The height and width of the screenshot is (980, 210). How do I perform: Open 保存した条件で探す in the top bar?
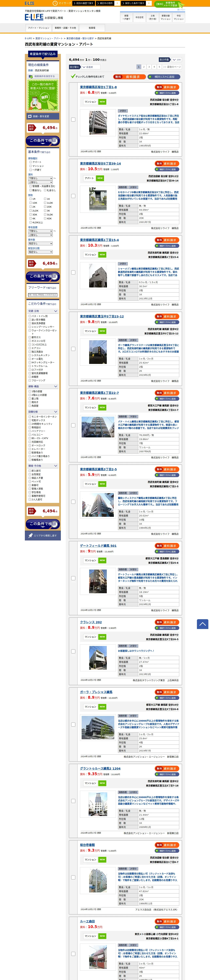click(136, 3)
